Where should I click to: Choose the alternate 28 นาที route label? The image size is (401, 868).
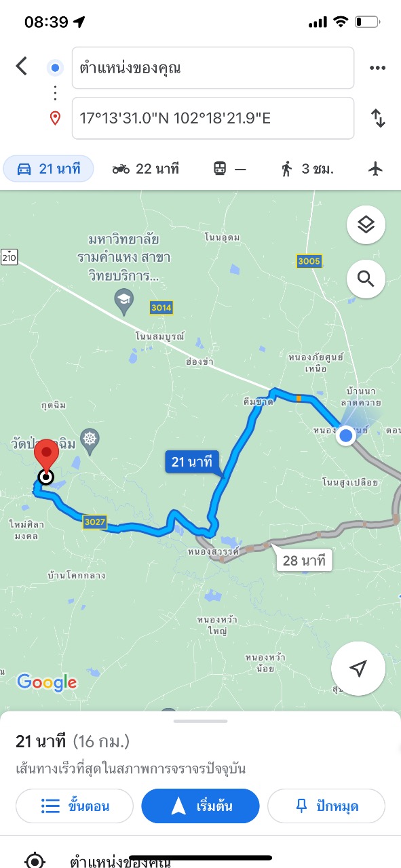pos(304,560)
